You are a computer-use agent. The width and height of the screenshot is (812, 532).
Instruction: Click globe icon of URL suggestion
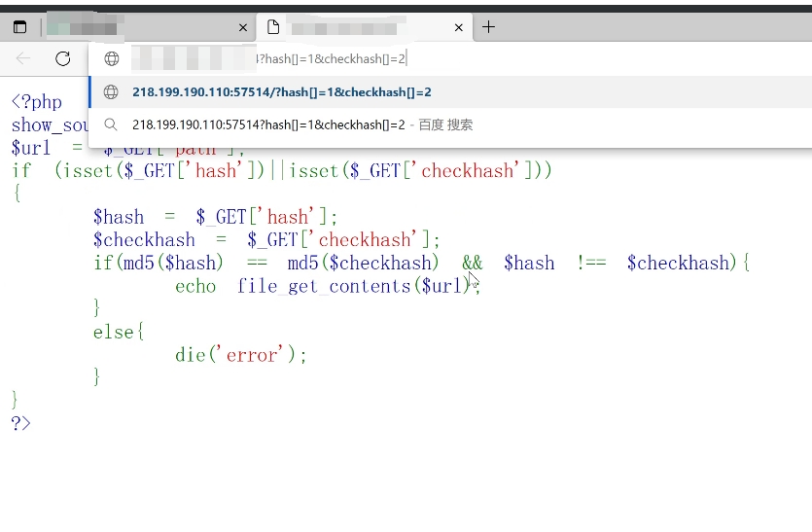111,92
